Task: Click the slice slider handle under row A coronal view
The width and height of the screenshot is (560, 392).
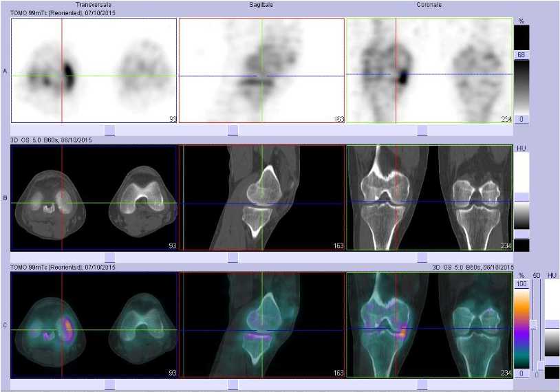Action: pos(422,130)
